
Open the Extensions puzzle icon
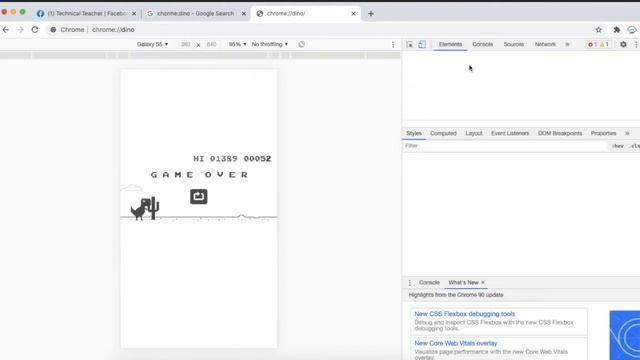(x=616, y=29)
